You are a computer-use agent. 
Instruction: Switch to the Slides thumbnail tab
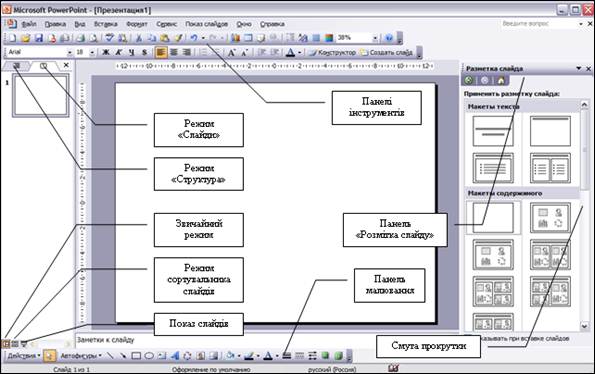point(44,66)
